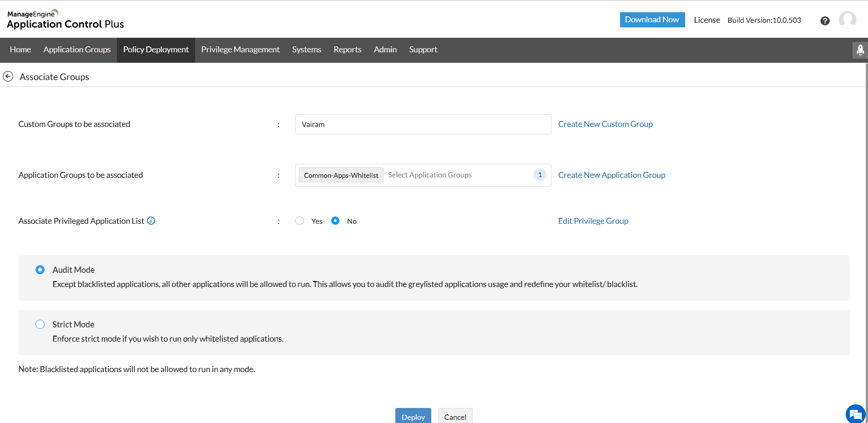Go to the Reports tab

pos(347,50)
